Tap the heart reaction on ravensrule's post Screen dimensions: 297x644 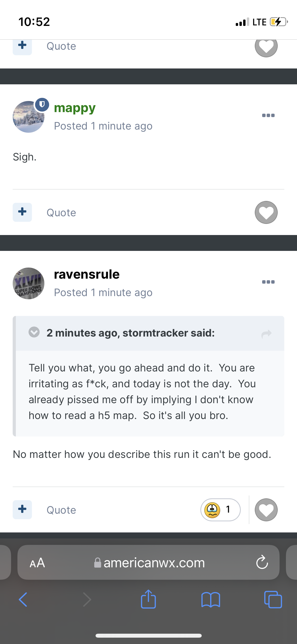point(266,510)
